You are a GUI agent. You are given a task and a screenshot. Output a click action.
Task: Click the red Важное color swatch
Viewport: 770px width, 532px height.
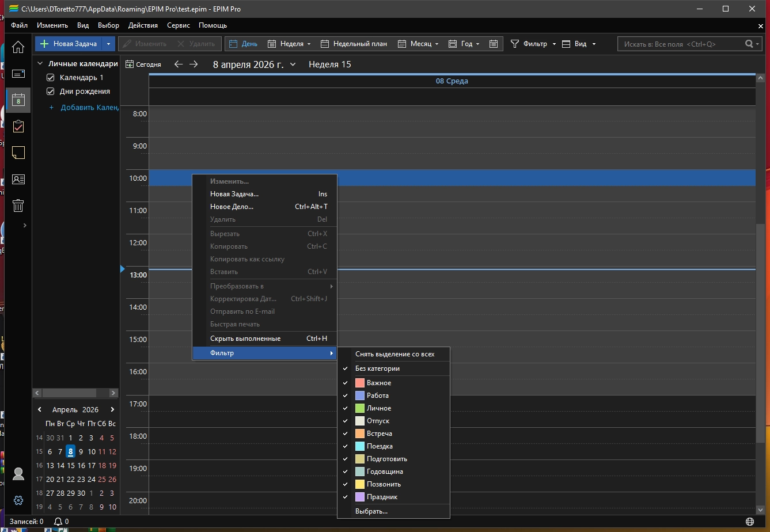[360, 383]
